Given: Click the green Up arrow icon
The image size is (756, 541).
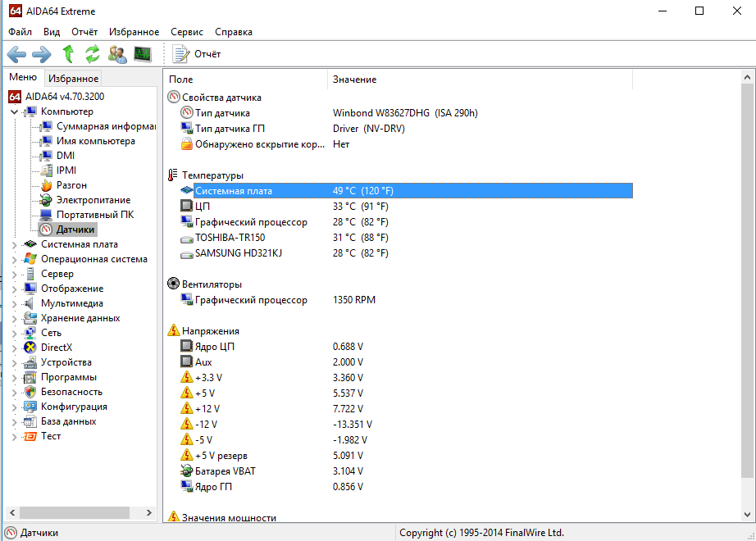Looking at the screenshot, I should 68,54.
